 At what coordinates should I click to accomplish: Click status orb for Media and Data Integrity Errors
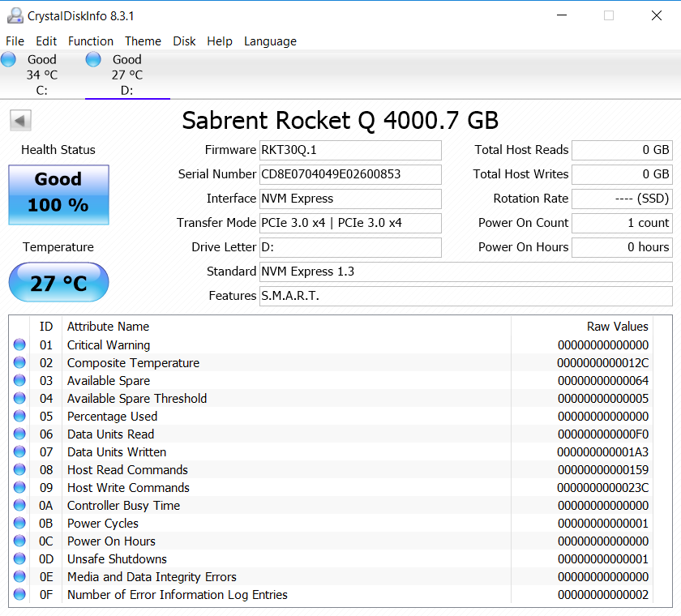(x=19, y=577)
